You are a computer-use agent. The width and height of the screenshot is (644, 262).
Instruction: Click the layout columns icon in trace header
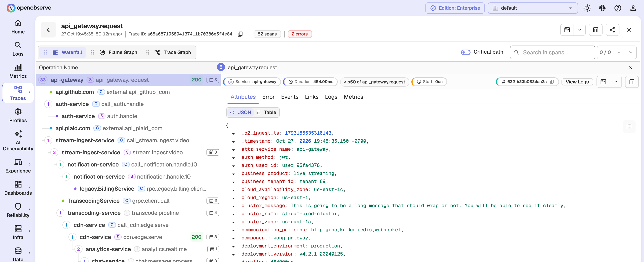coord(595,30)
